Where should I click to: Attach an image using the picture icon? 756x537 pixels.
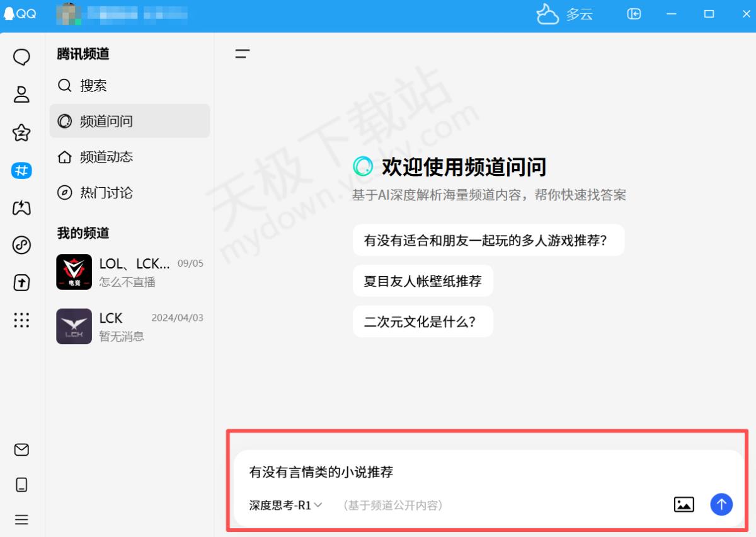click(x=684, y=504)
